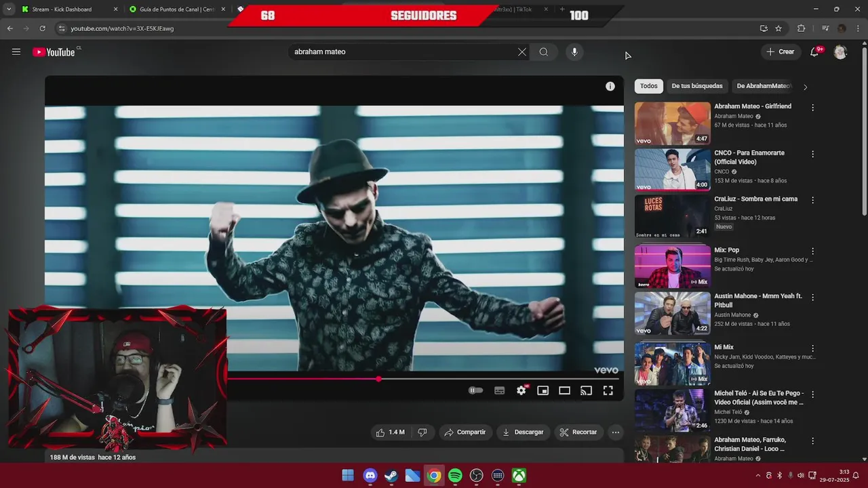Select the De tus búsquedas chip
868x488 pixels.
point(697,86)
